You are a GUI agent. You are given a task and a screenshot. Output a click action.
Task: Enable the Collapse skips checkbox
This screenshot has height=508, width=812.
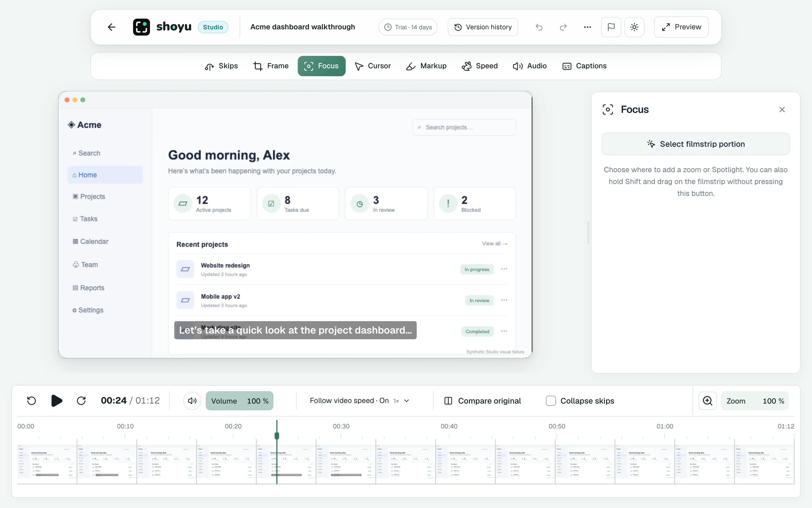coord(551,401)
